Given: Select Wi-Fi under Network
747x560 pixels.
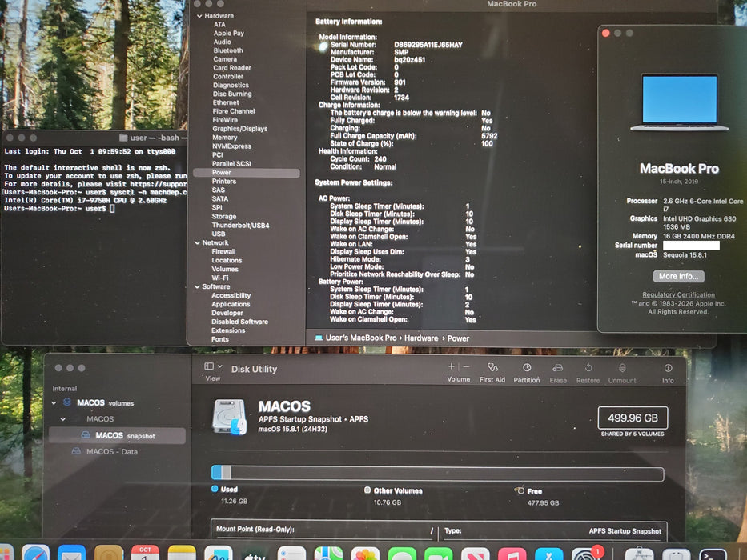Looking at the screenshot, I should (219, 278).
